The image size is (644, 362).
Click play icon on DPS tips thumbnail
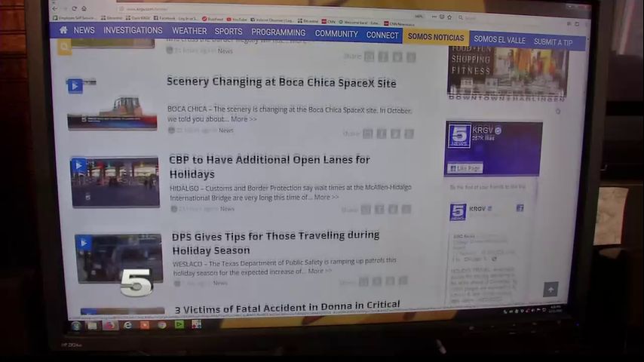coord(83,242)
